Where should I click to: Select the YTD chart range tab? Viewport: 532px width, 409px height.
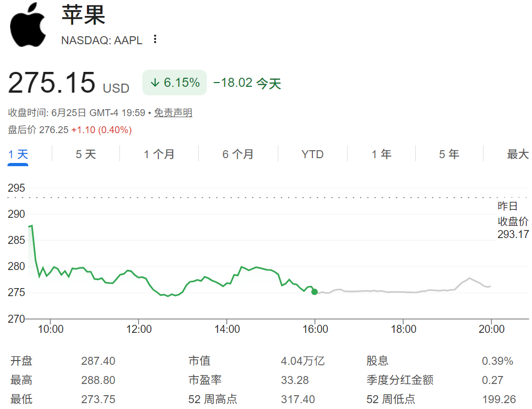312,154
